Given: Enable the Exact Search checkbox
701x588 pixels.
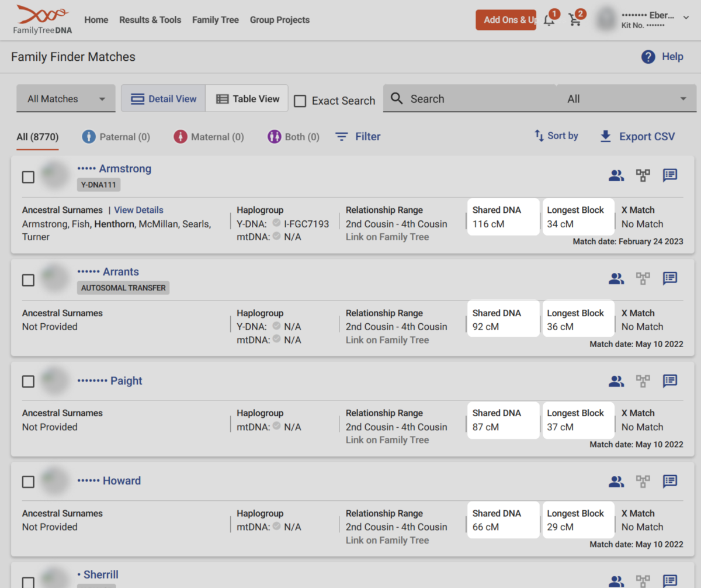Looking at the screenshot, I should 300,101.
